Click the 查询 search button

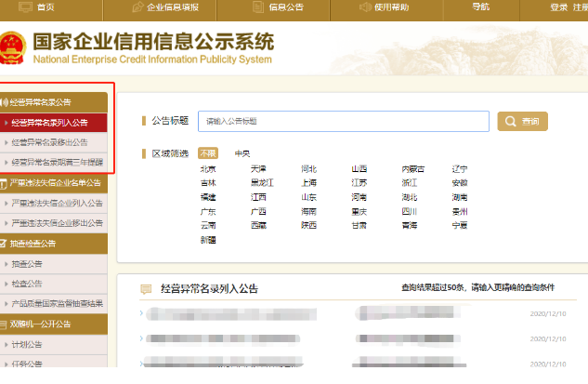(x=522, y=121)
